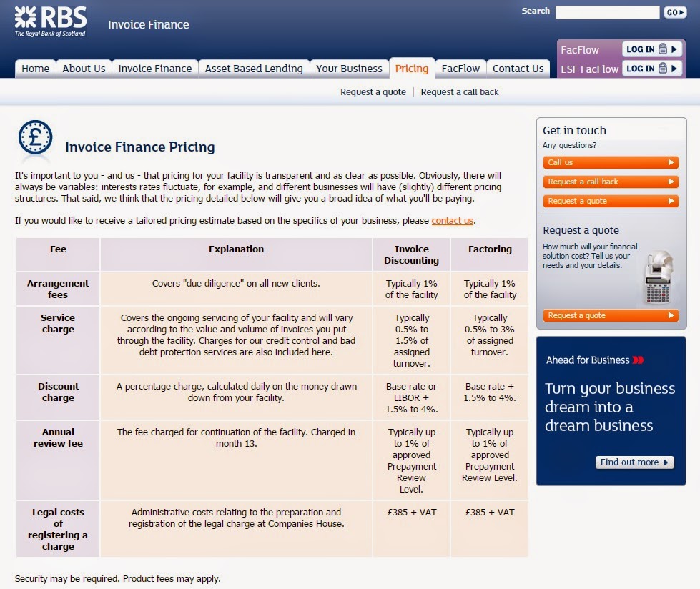Click the Get in touch heading
700x589 pixels.
click(574, 130)
